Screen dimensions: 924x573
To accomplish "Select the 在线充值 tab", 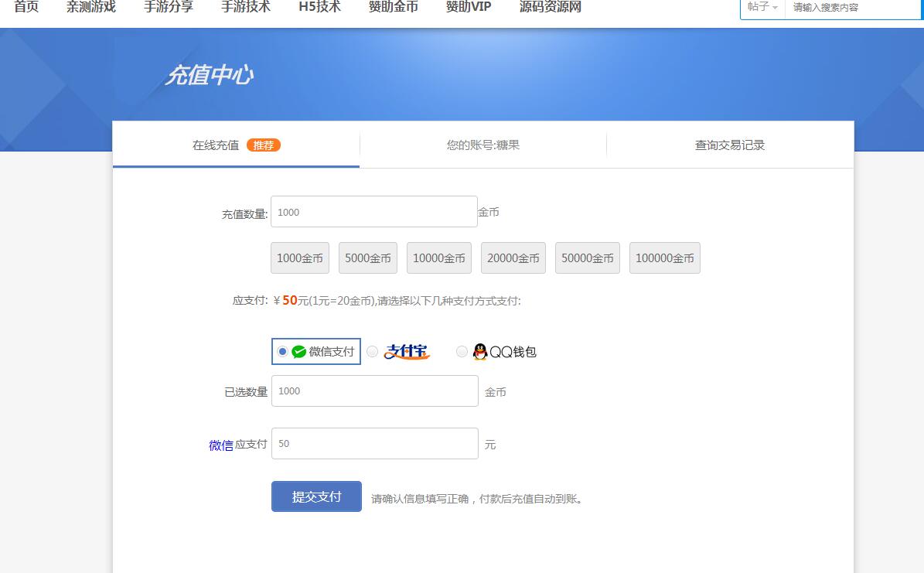I will coord(217,145).
